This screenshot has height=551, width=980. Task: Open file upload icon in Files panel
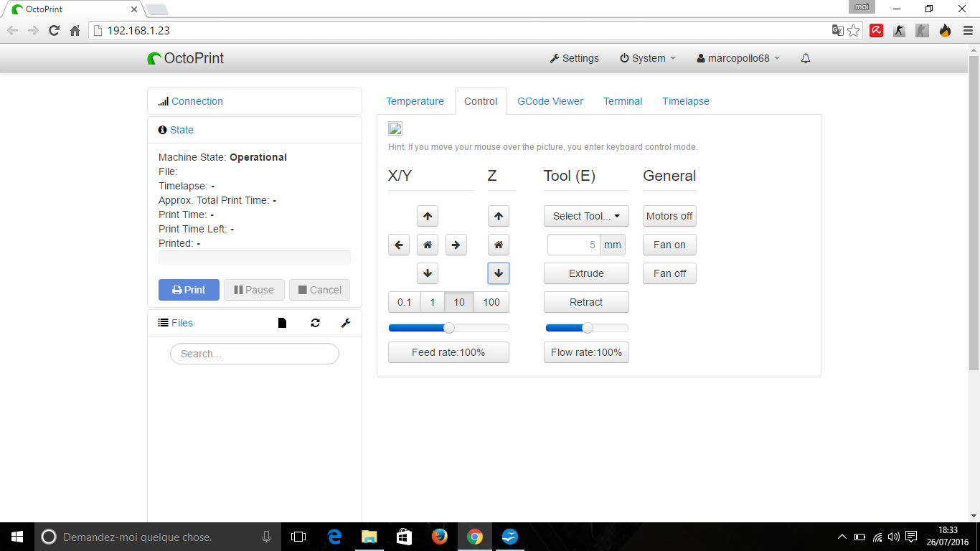[x=282, y=323]
